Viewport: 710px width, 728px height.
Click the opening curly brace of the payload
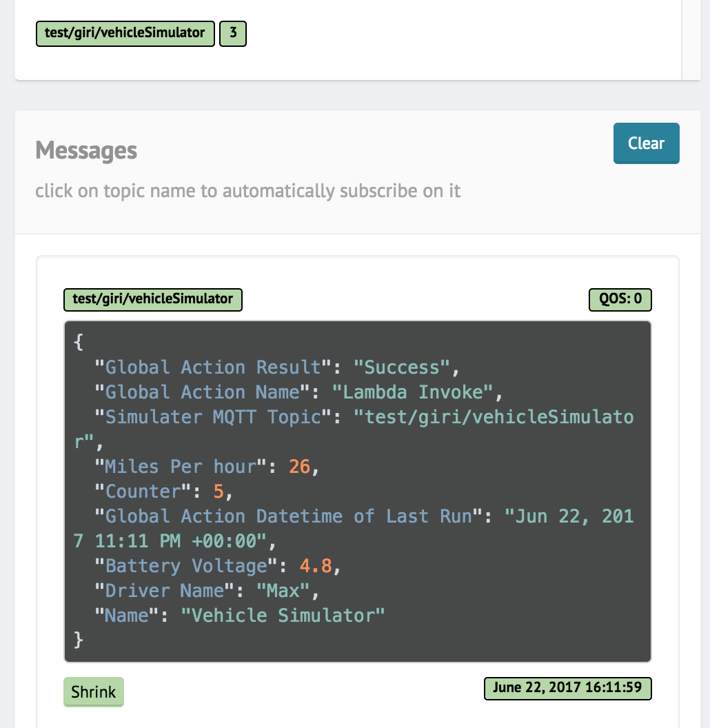[x=79, y=342]
